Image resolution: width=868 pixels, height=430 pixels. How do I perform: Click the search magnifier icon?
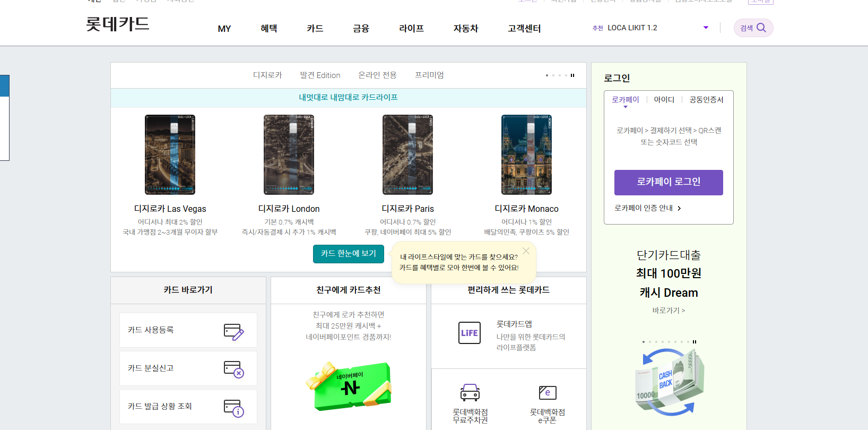761,28
